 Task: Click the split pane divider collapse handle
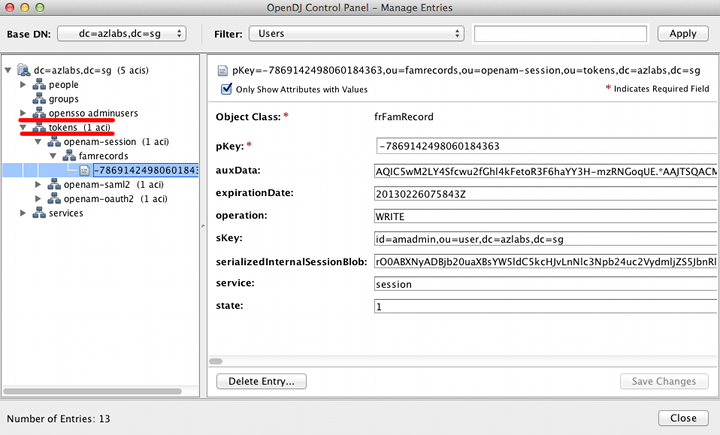(203, 226)
